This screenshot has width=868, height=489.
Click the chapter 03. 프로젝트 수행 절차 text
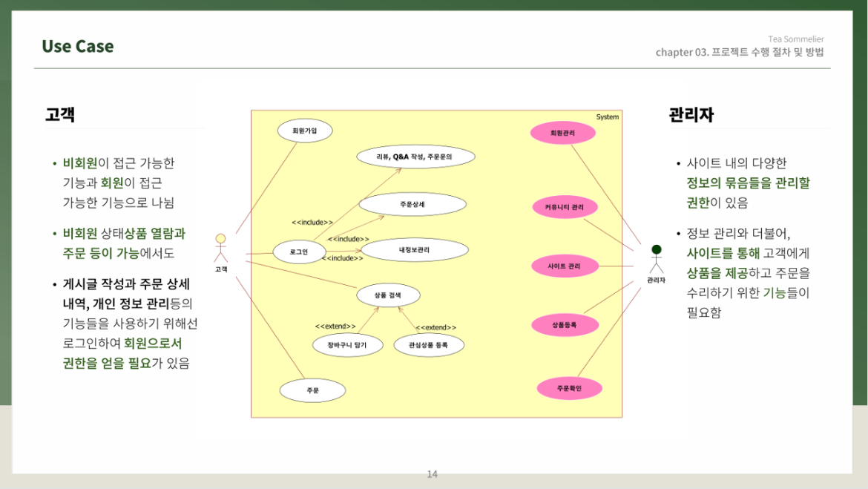[740, 52]
